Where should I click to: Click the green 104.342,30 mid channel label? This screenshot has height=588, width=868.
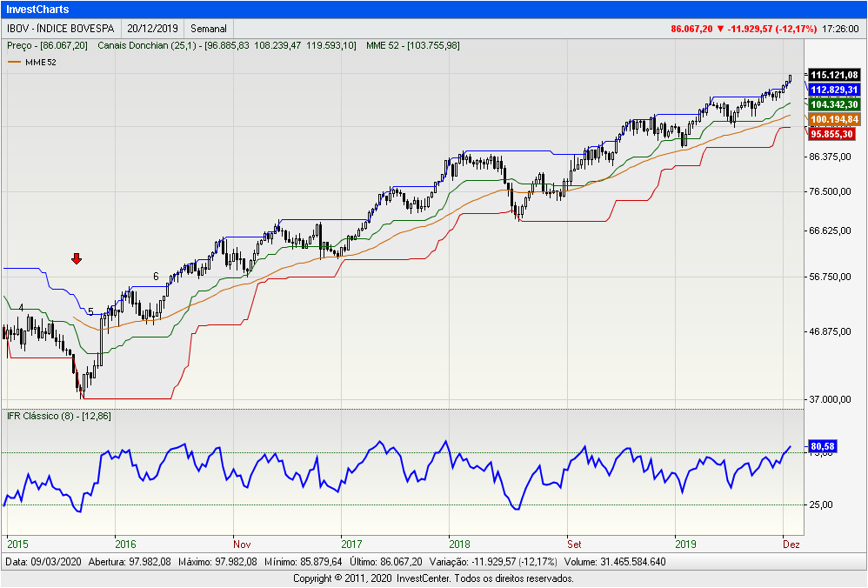[x=834, y=104]
